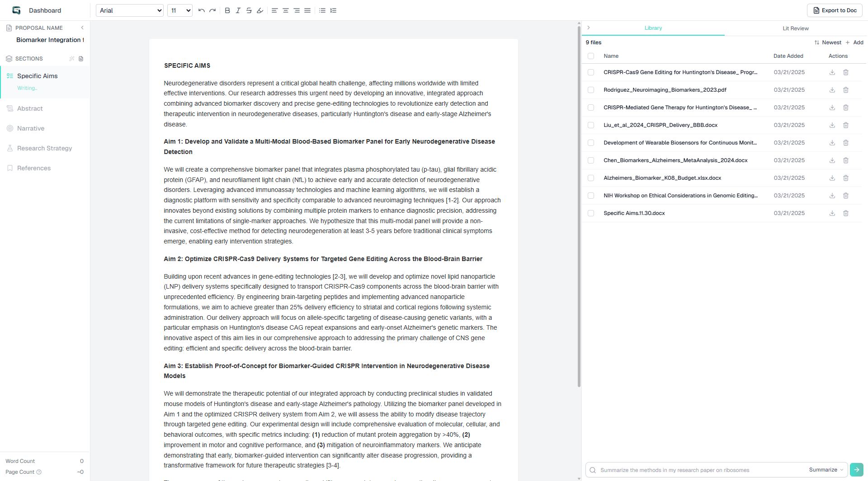The width and height of the screenshot is (868, 481).
Task: Undo the last edit
Action: tap(202, 10)
